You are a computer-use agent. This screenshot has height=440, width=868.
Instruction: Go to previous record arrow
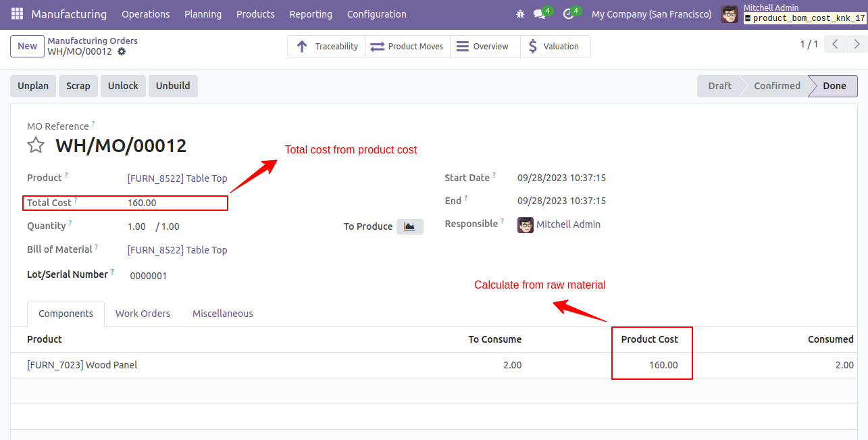pyautogui.click(x=836, y=45)
